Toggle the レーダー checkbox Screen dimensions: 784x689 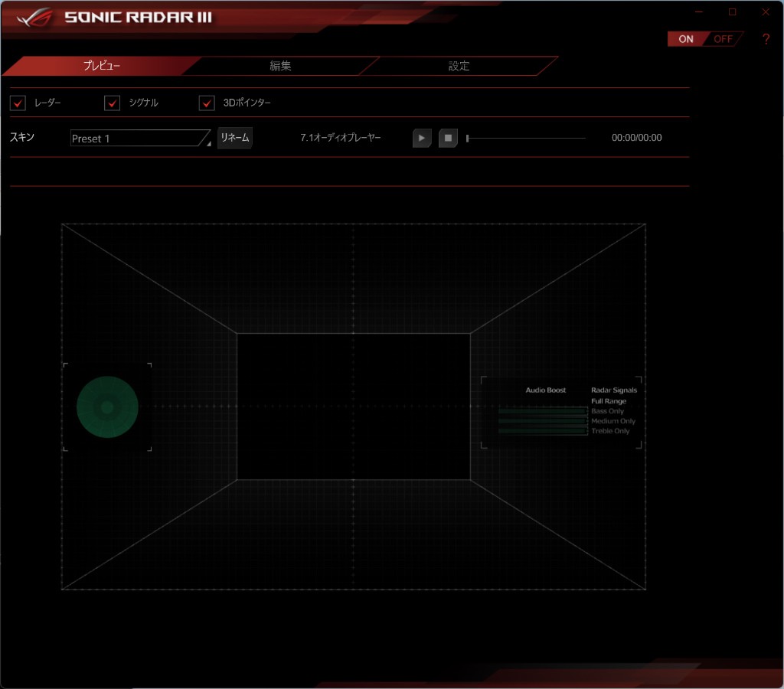coord(18,103)
